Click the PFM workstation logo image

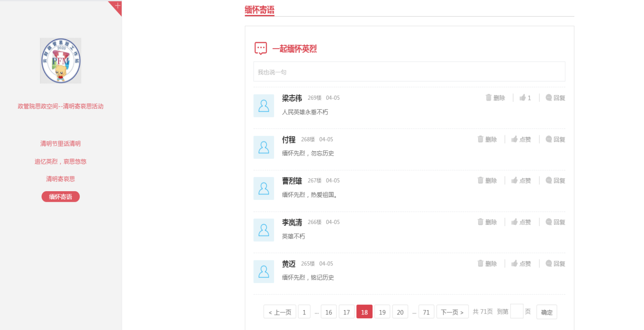(61, 61)
